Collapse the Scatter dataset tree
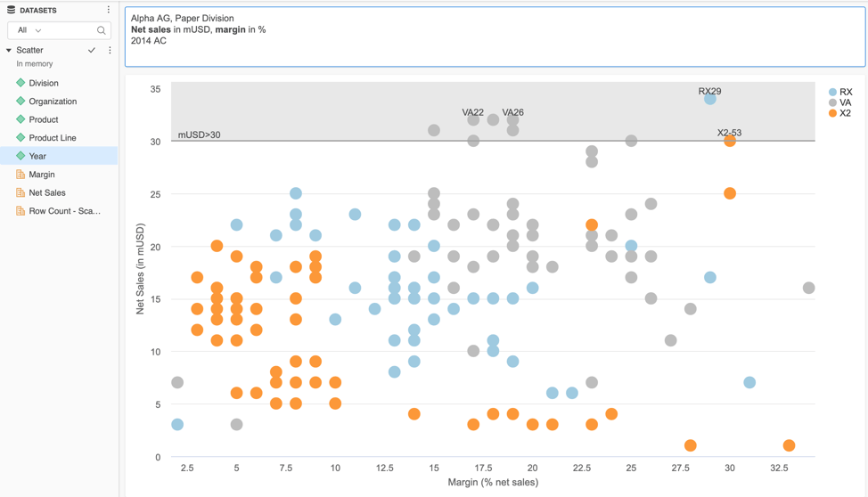The image size is (868, 497). 9,51
